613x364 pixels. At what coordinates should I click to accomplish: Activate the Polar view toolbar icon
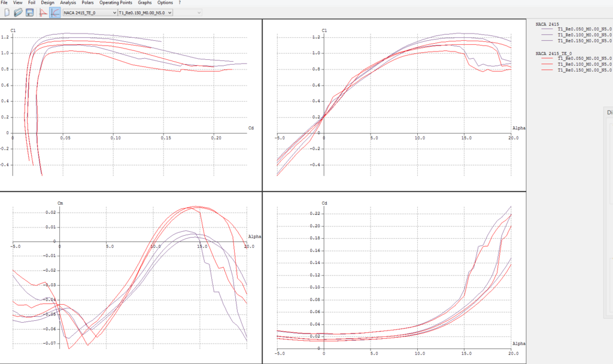[x=54, y=12]
